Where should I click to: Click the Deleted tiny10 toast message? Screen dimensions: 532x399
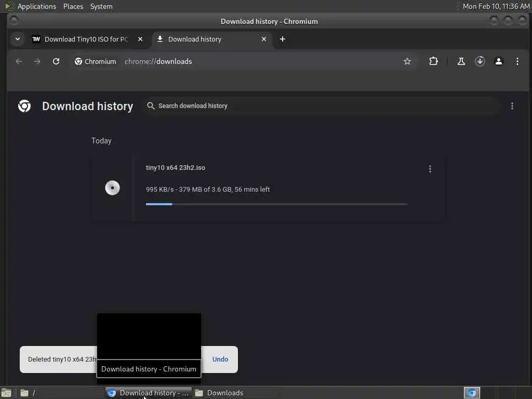62,360
